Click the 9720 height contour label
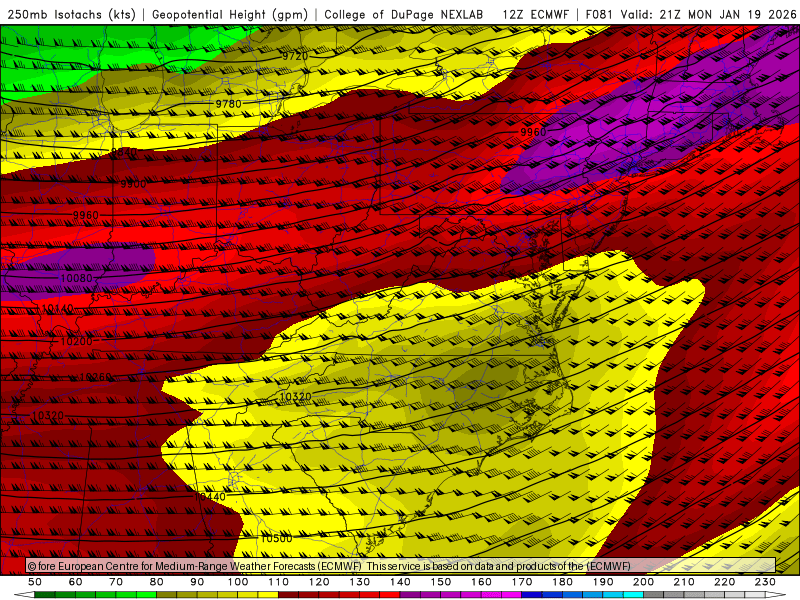800x600 pixels. click(x=295, y=56)
